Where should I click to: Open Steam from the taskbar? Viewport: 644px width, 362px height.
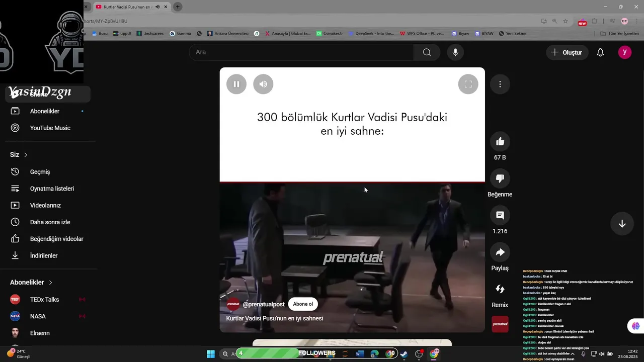pos(404,353)
